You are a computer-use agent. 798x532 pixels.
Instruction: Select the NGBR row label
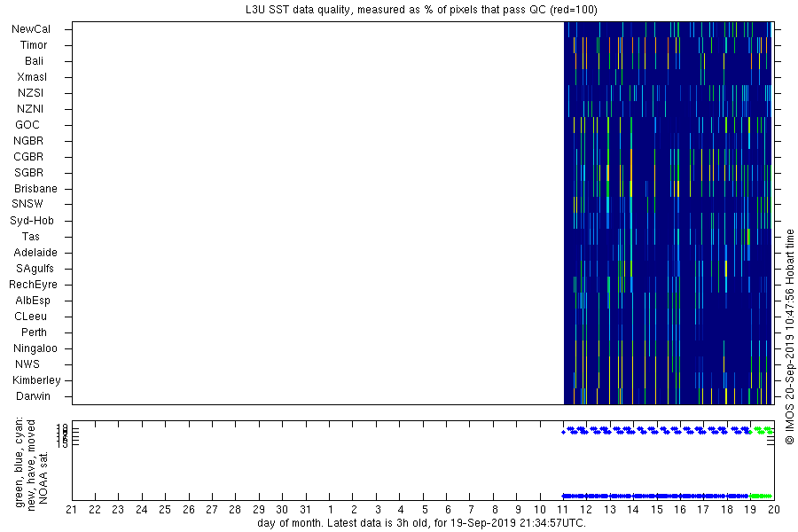[28, 141]
